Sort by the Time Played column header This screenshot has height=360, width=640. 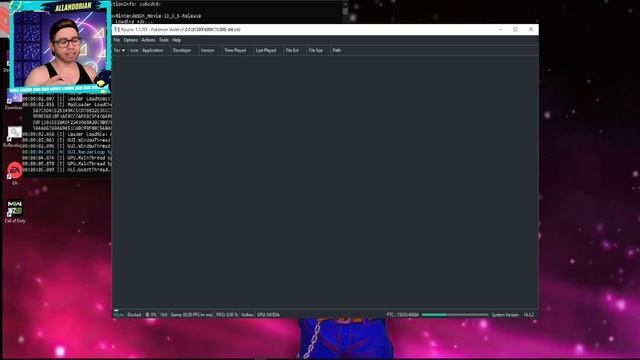point(235,50)
